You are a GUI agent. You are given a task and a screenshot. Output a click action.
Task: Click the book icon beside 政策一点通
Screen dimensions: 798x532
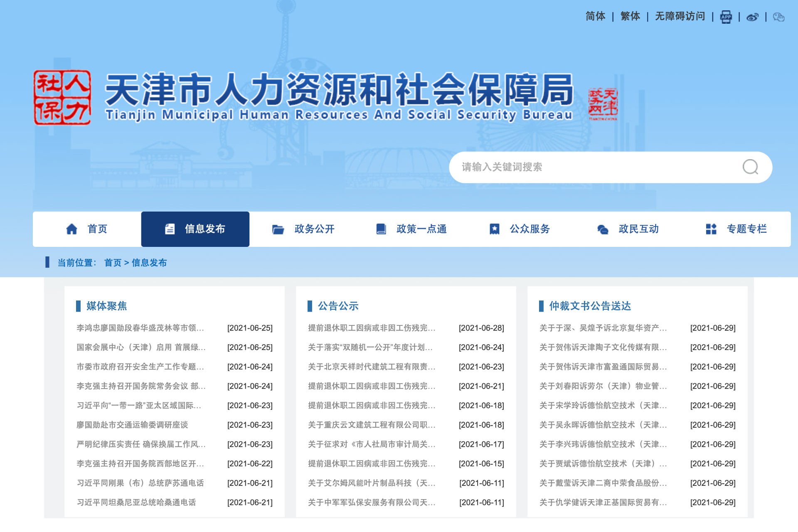pos(381,229)
